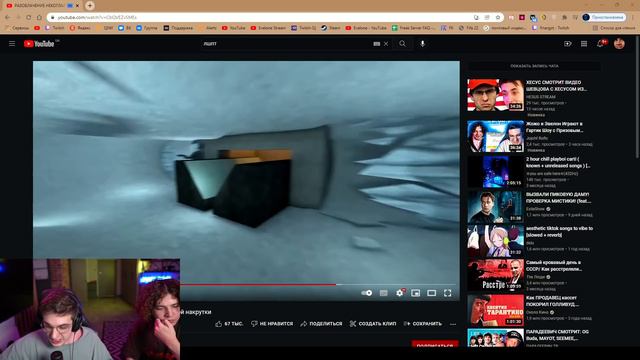Open the YouTube hamburger guide menu
The height and width of the screenshot is (360, 640).
(x=12, y=44)
